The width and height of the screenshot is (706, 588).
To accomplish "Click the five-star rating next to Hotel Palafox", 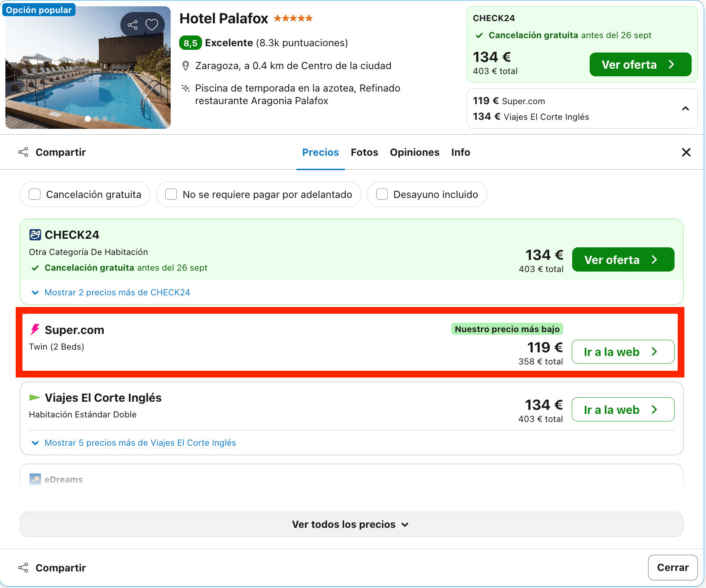I will coord(293,18).
